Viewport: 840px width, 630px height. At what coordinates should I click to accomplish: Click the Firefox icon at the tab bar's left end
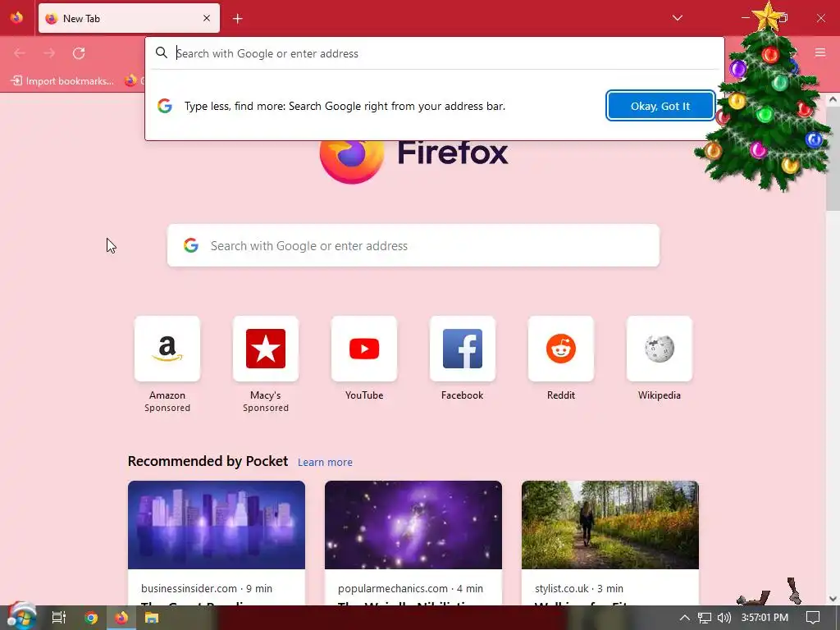point(16,18)
